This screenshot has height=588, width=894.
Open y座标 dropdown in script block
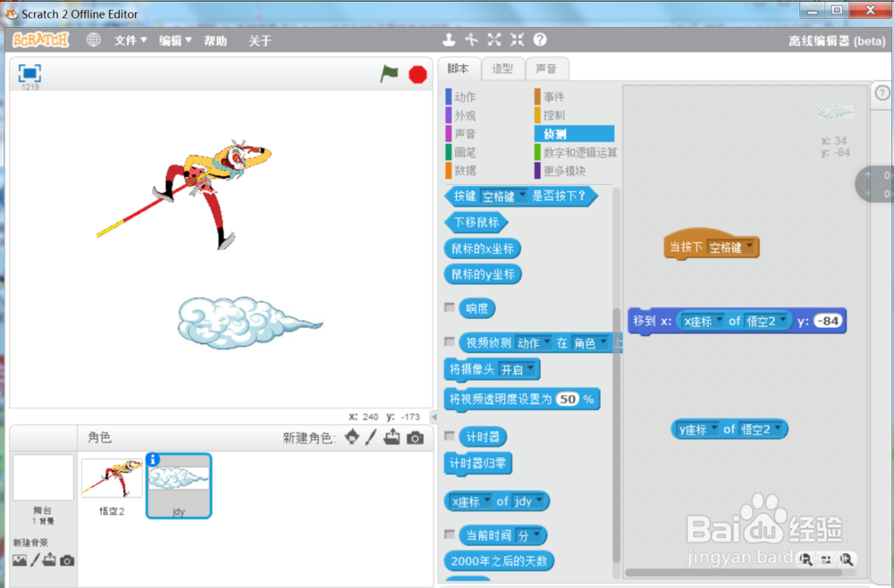697,429
